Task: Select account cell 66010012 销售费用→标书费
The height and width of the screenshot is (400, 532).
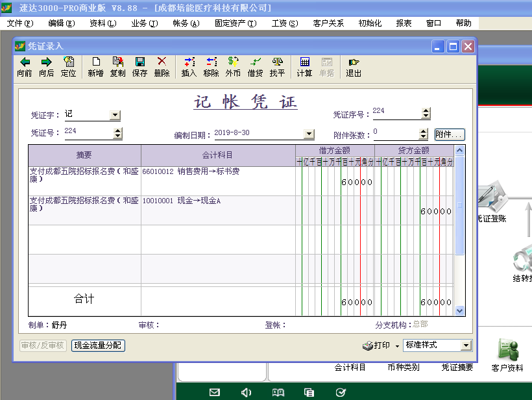Action: (218, 181)
